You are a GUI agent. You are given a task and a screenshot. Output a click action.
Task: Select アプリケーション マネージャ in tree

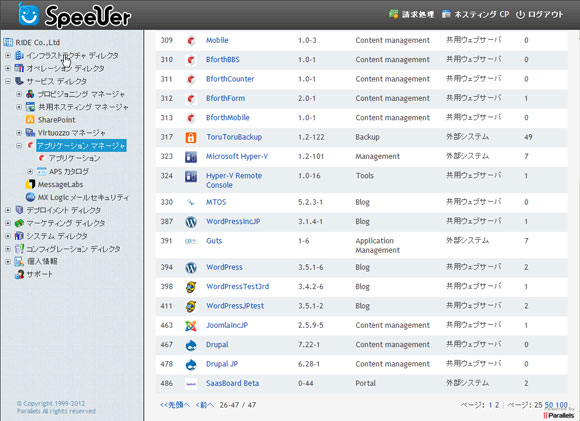click(81, 145)
